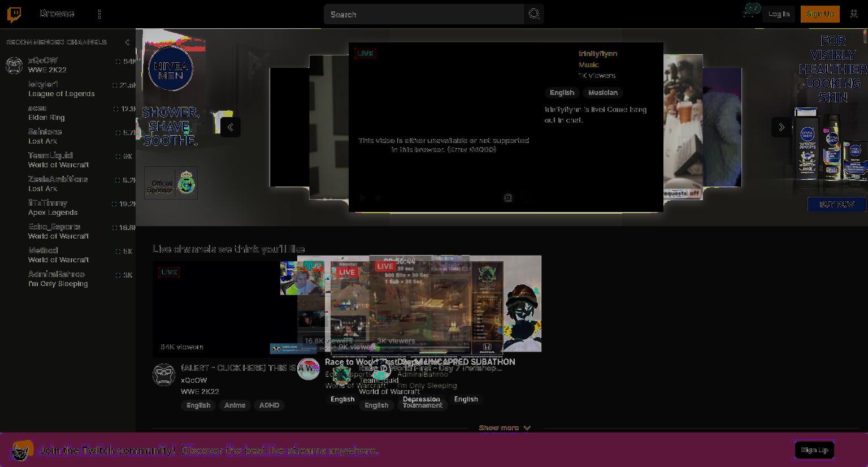Viewport: 868px width, 467px height.
Task: Select loltyler1 channel in sidebar
Action: (x=68, y=89)
